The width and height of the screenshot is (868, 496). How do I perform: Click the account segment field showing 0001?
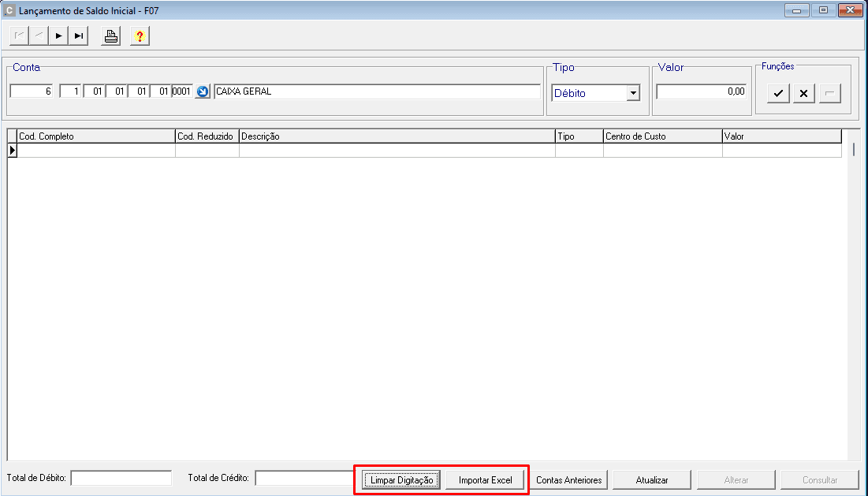click(x=182, y=91)
